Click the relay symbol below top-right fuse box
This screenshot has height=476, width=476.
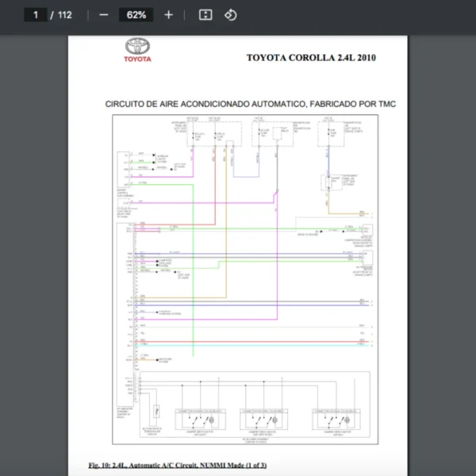click(x=327, y=183)
